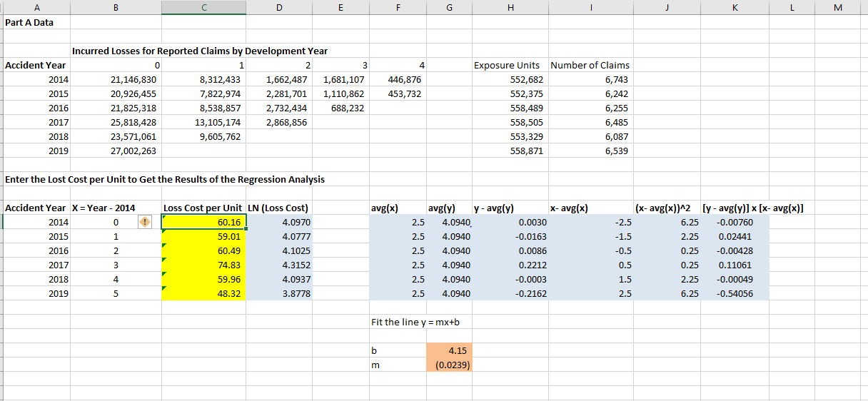Viewport: 868px width, 401px height.
Task: Click the '(x- avg(x))^2' header
Action: [662, 208]
